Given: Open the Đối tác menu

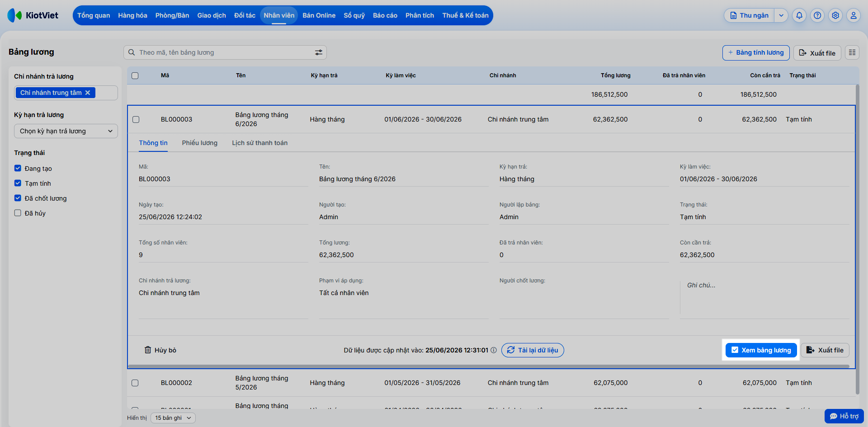Looking at the screenshot, I should pos(245,15).
